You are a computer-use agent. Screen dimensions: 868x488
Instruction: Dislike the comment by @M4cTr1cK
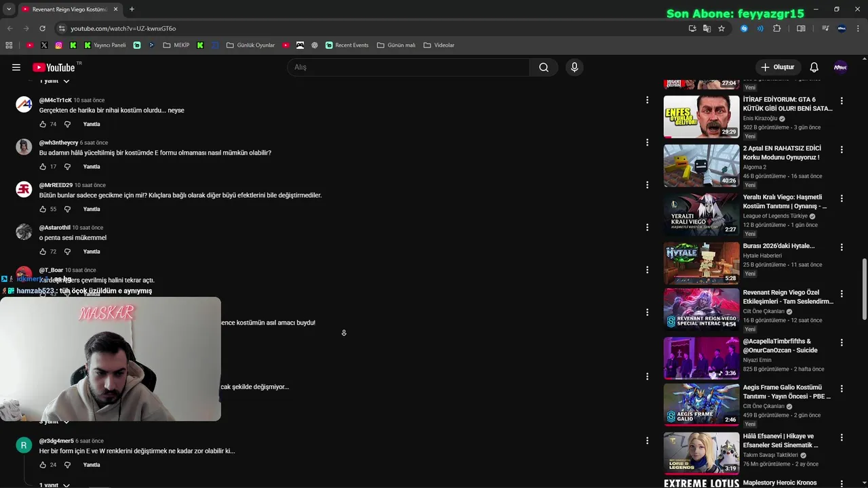pos(67,124)
